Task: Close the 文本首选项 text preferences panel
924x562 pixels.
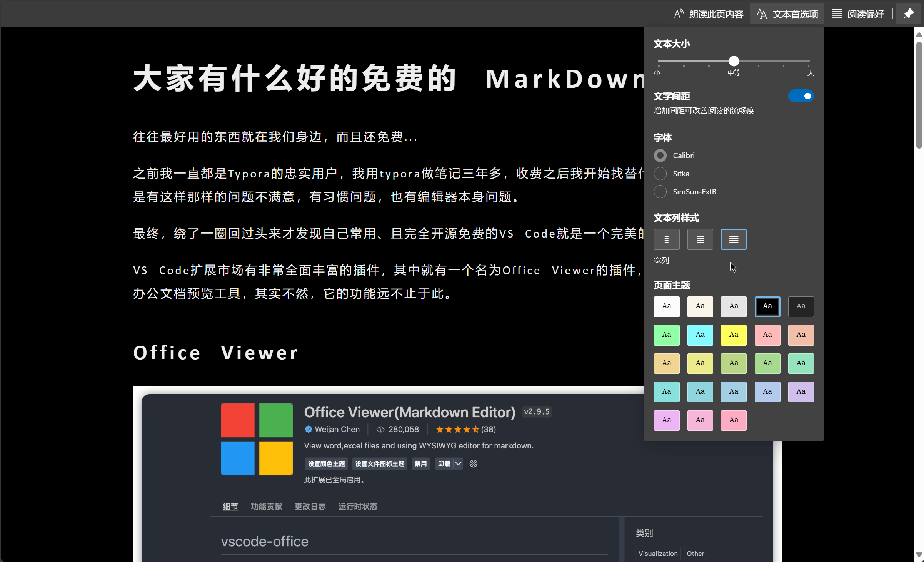Action: (787, 14)
